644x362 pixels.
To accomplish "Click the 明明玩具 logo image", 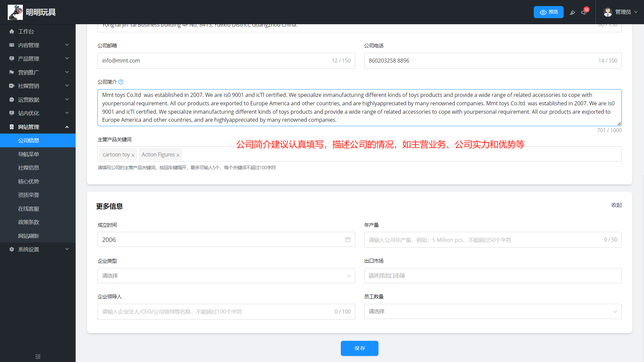I will tap(15, 12).
